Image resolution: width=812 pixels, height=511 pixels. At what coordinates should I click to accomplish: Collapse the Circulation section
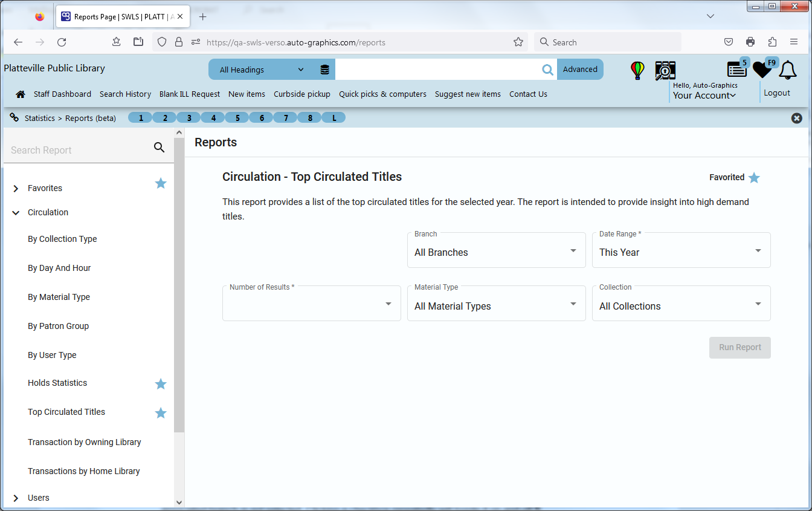(x=16, y=213)
